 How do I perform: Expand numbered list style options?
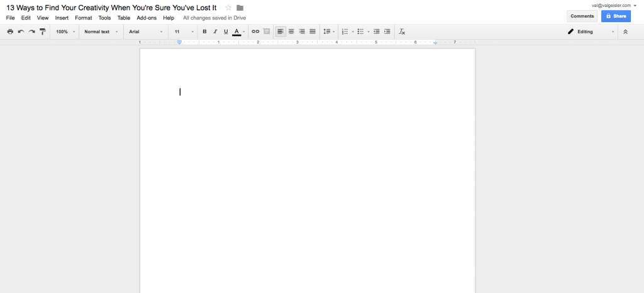point(353,31)
